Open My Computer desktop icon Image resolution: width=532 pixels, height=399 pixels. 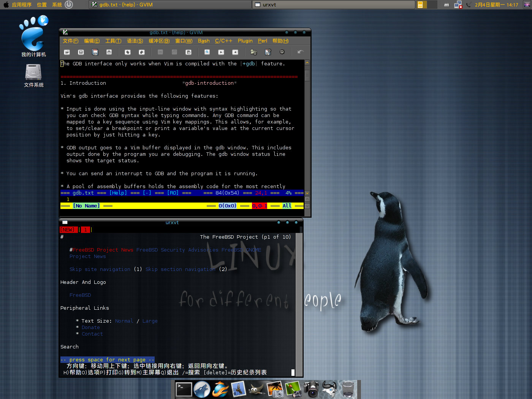click(33, 36)
